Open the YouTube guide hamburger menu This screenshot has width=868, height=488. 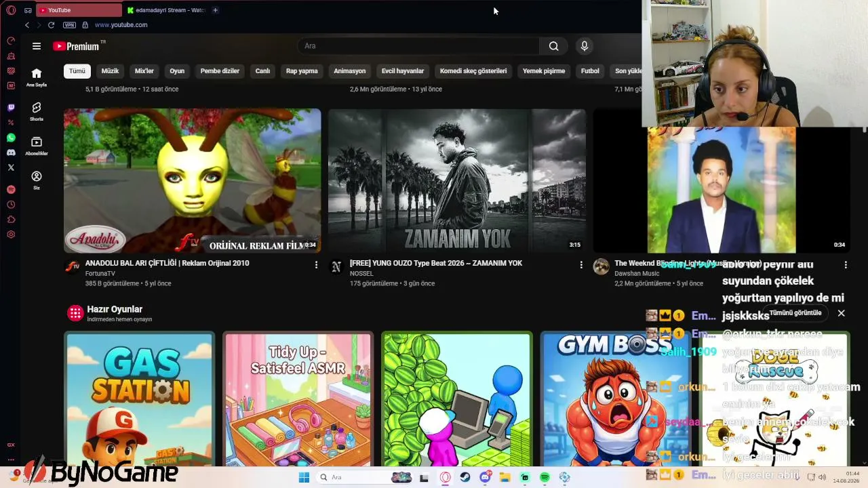tap(37, 46)
